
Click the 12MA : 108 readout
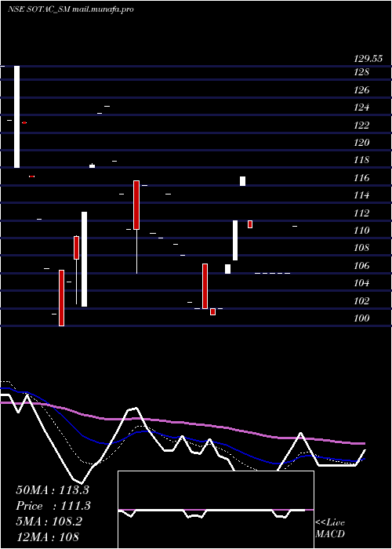[47, 536]
